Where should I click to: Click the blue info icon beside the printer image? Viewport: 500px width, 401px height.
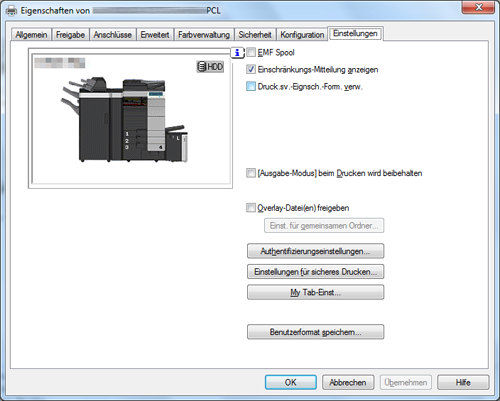pyautogui.click(x=237, y=53)
